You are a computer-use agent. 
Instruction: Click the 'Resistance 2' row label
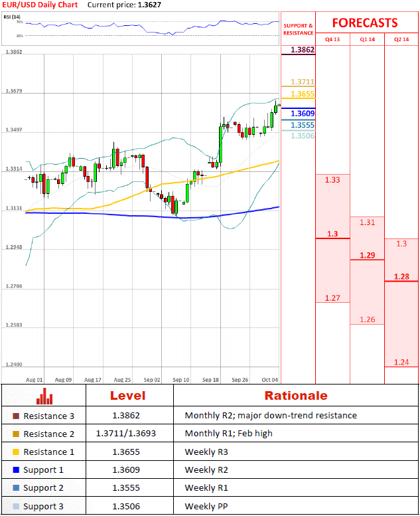[x=48, y=434]
